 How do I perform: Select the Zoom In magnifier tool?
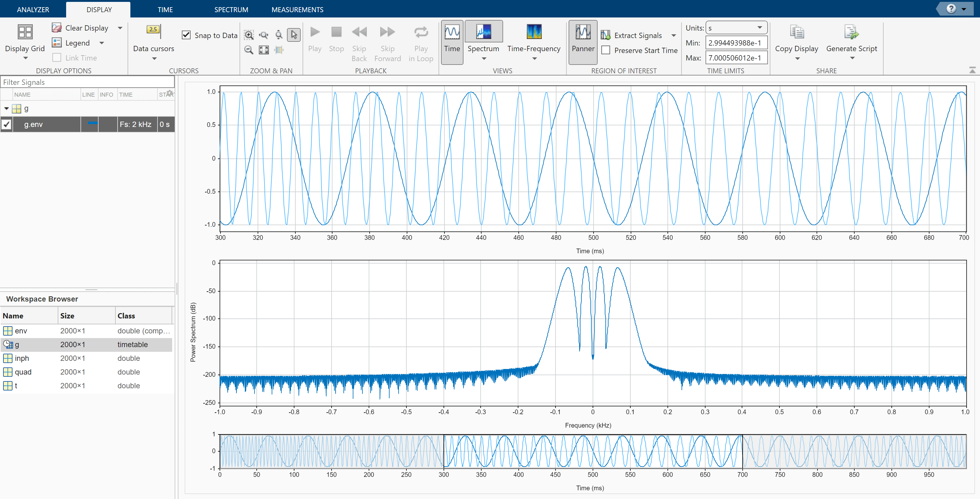point(249,35)
